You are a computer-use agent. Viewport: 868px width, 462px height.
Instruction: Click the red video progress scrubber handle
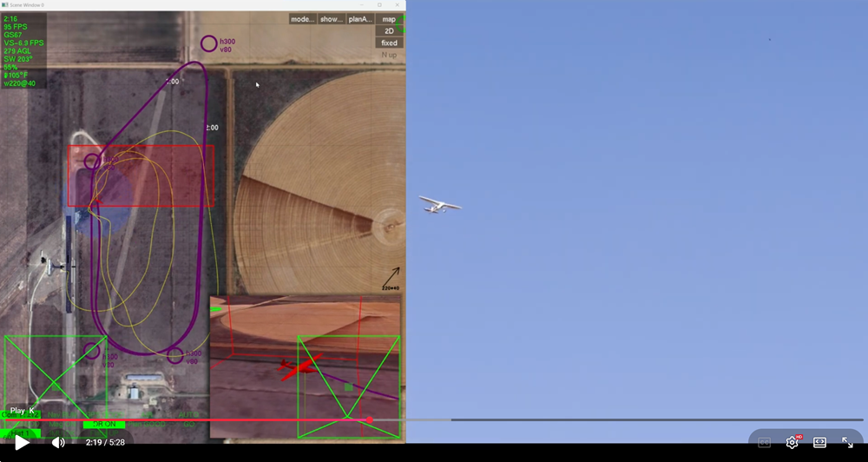point(370,420)
